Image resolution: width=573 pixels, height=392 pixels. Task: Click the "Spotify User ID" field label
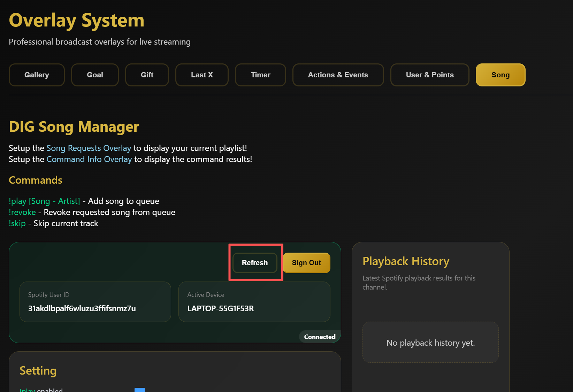49,295
